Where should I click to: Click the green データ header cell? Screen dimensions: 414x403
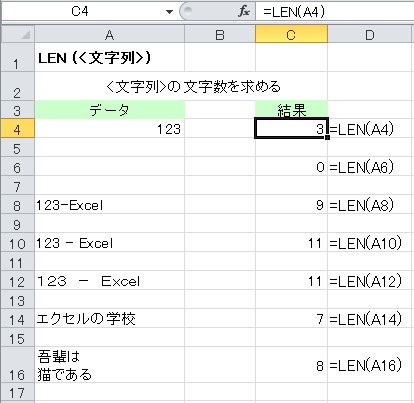point(109,110)
